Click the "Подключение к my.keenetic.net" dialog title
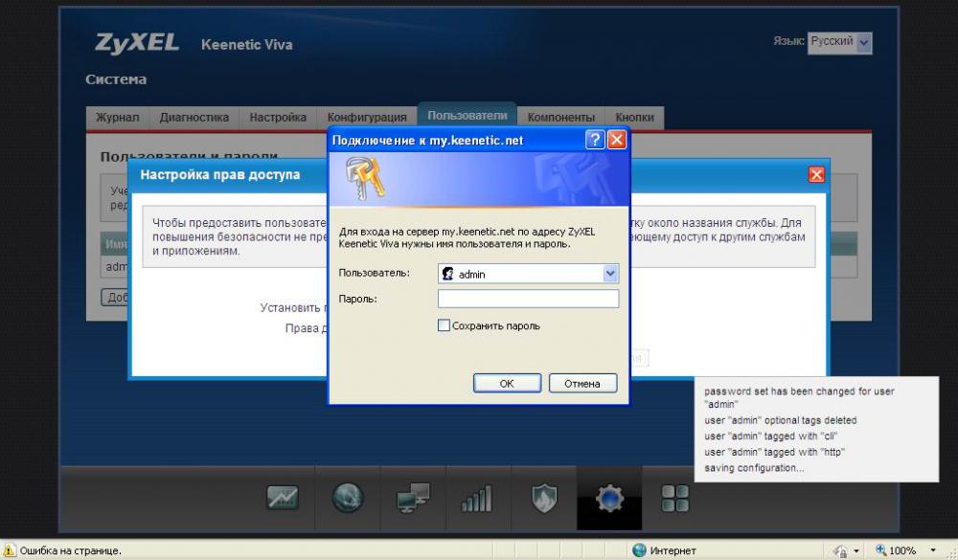Viewport: 958px width, 560px height. pyautogui.click(x=427, y=141)
